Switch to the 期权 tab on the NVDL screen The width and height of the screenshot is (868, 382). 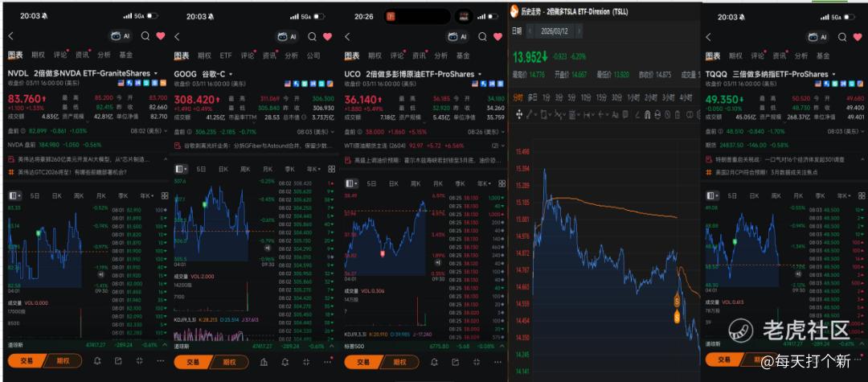(39, 55)
